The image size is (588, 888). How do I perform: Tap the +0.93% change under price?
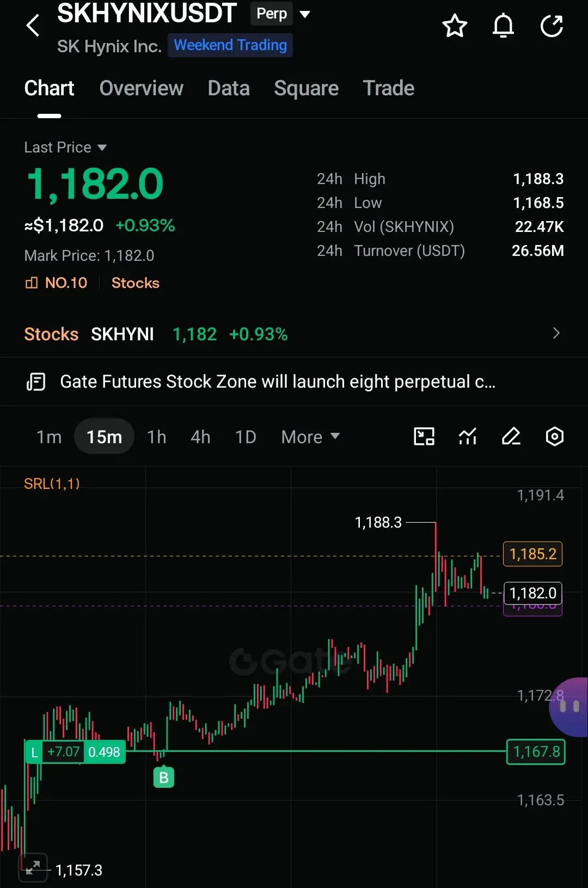click(x=145, y=225)
